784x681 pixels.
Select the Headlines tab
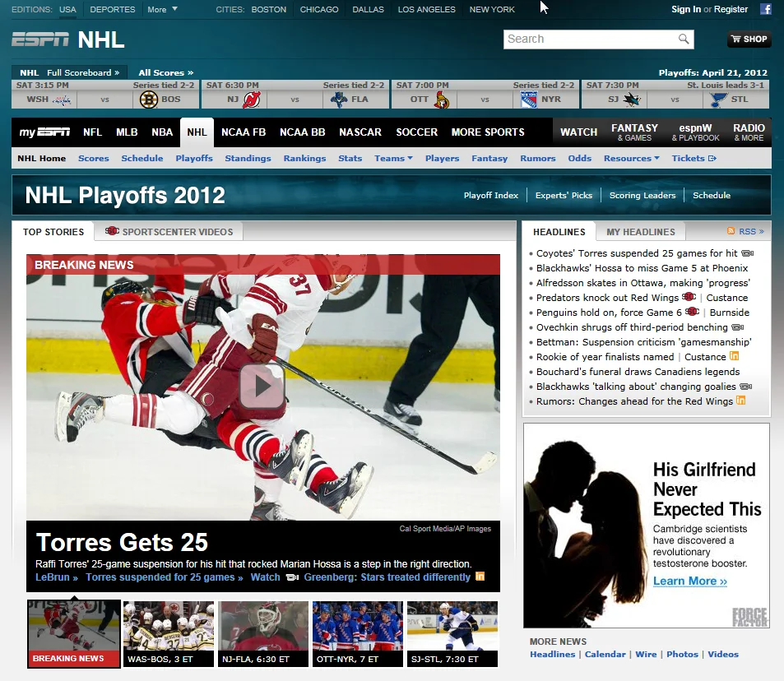click(x=559, y=231)
